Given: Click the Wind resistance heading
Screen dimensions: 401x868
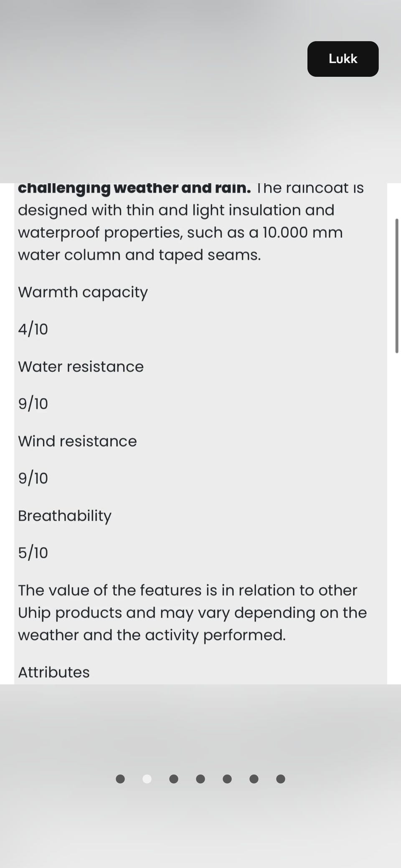Looking at the screenshot, I should [x=77, y=441].
